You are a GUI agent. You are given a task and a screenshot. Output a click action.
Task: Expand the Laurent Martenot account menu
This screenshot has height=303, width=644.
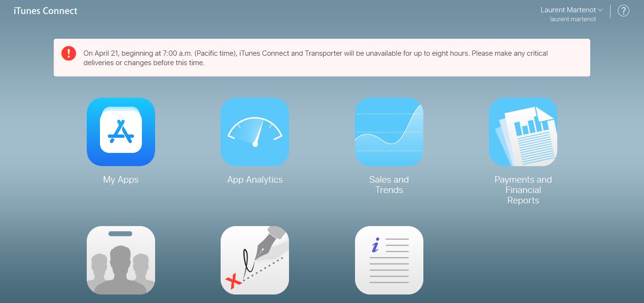[x=571, y=10]
